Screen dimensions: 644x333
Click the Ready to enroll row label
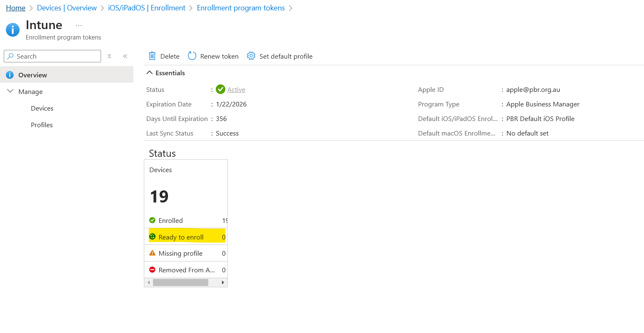point(181,237)
